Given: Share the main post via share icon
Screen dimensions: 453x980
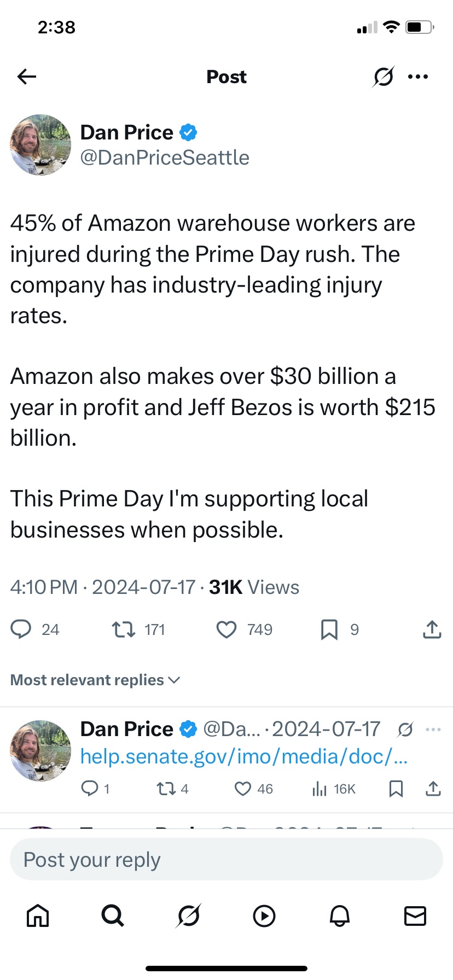Looking at the screenshot, I should click(x=432, y=629).
